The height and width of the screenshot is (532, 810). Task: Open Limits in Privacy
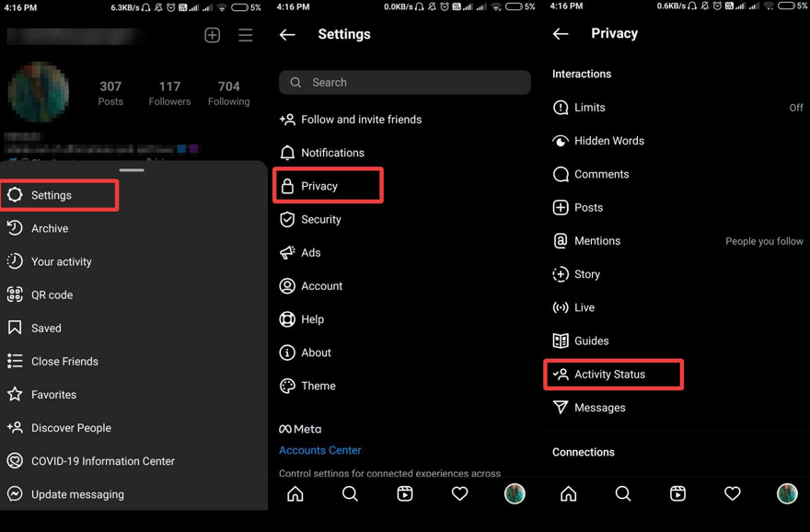(x=677, y=108)
